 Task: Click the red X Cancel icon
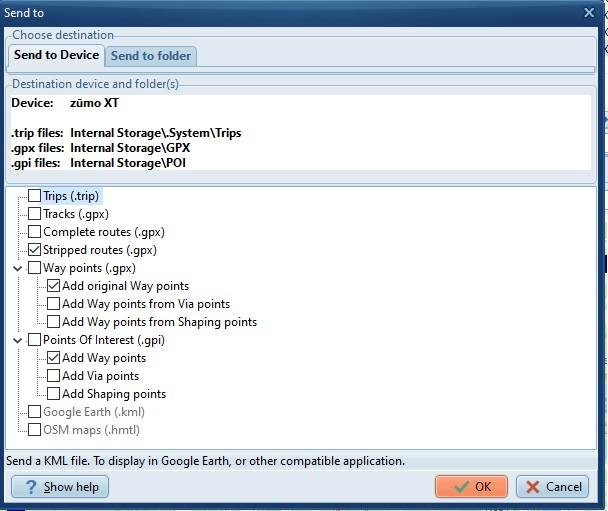tap(532, 487)
